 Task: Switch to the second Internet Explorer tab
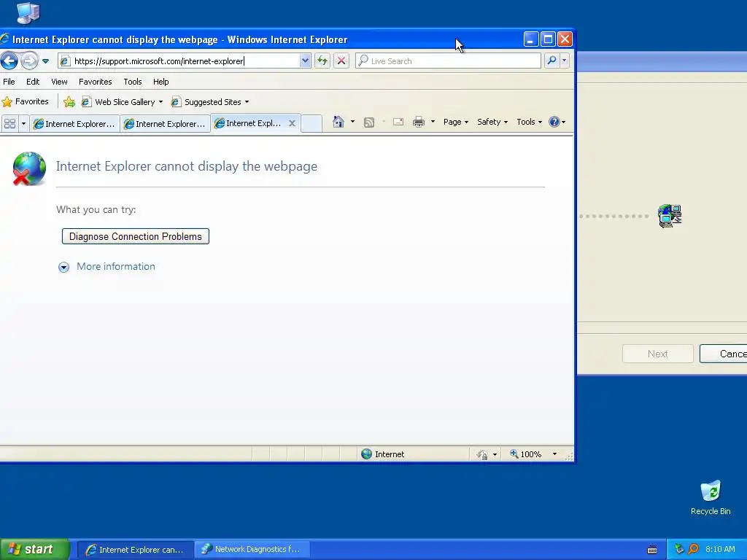(x=166, y=124)
